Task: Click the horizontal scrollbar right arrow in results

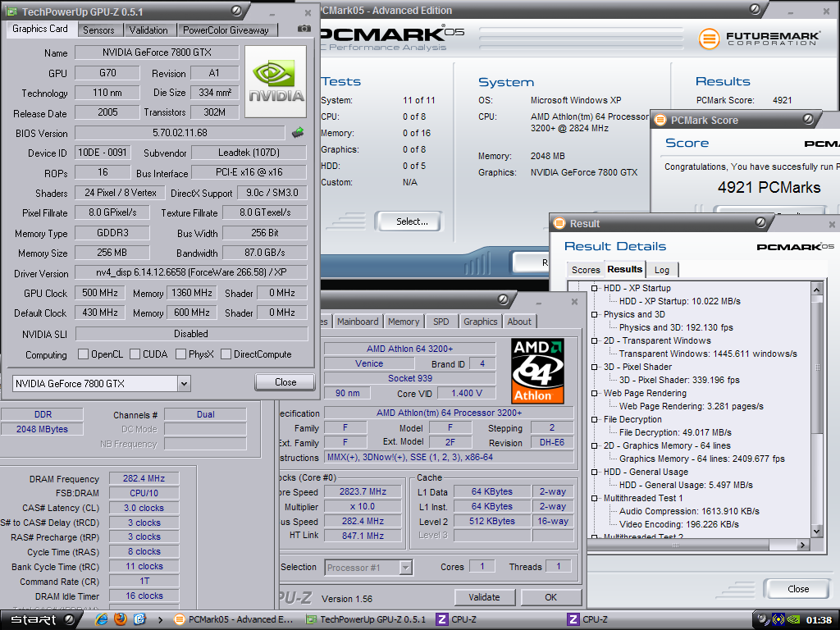Action: 802,545
